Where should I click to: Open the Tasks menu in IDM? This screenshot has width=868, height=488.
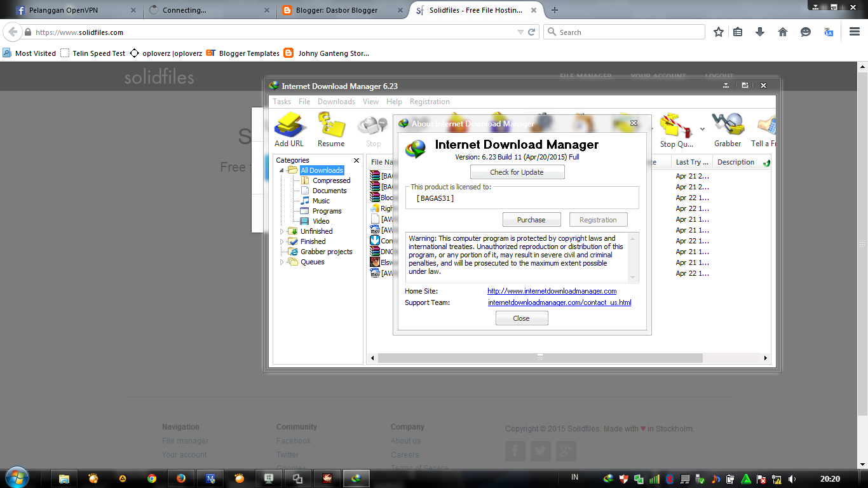[281, 102]
